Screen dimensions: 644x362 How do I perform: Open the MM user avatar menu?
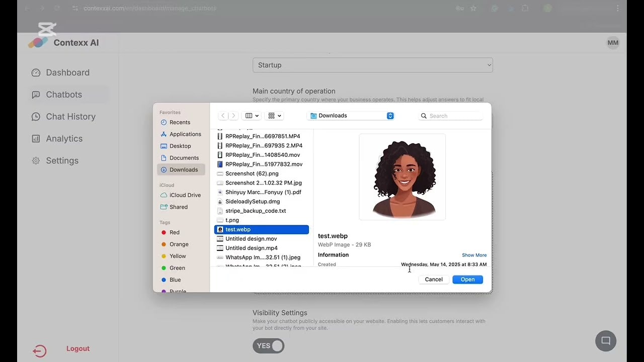click(x=613, y=43)
